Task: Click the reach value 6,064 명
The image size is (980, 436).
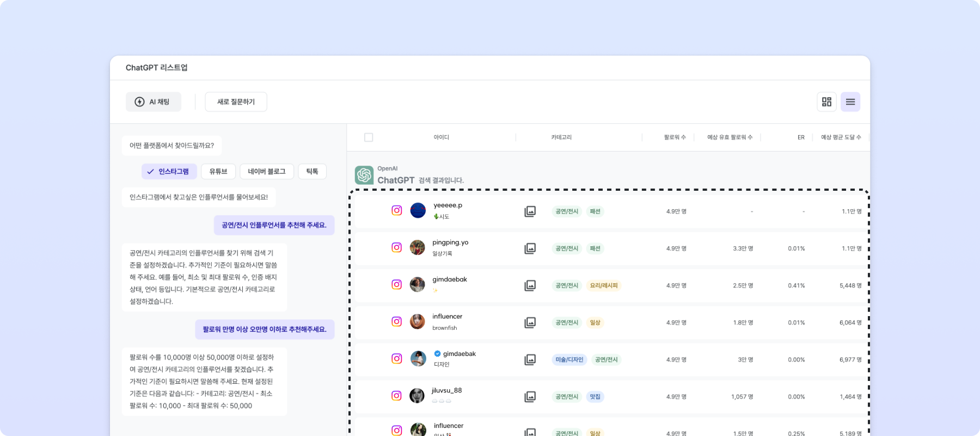Action: 850,323
